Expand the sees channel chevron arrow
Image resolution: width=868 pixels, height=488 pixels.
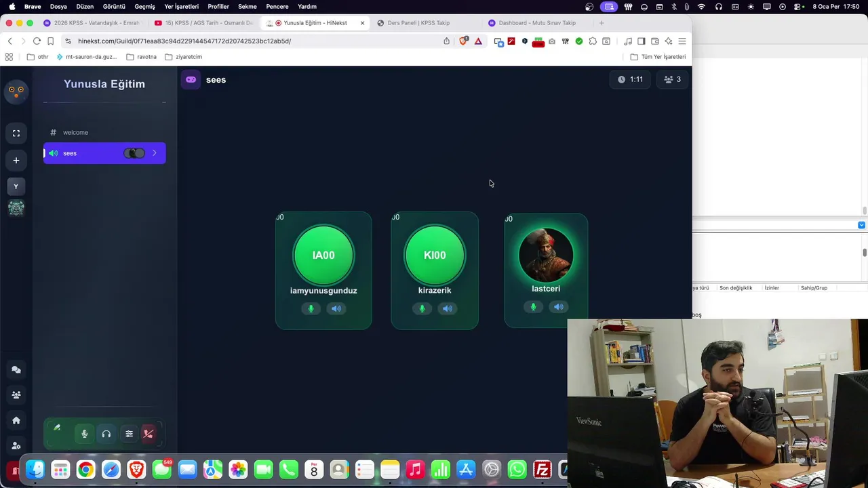[x=155, y=153]
